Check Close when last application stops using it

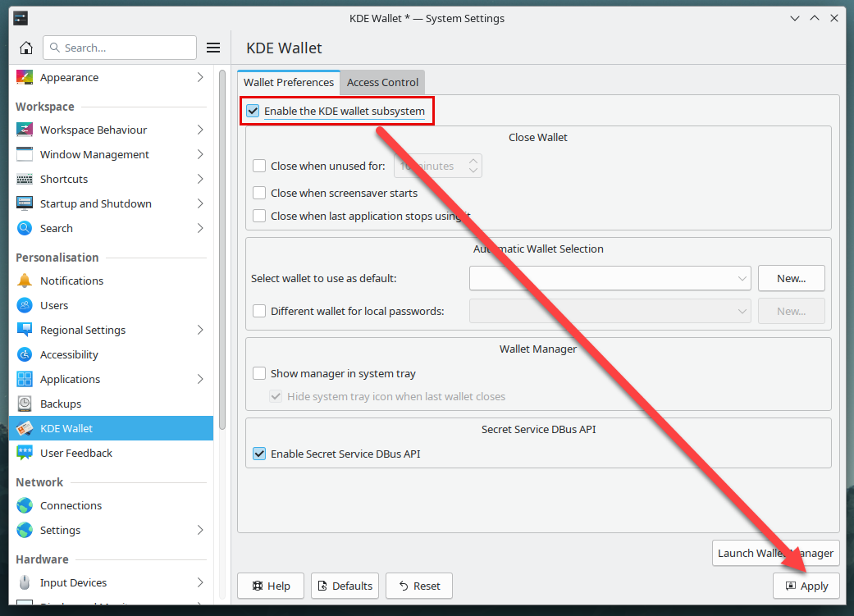coord(259,217)
